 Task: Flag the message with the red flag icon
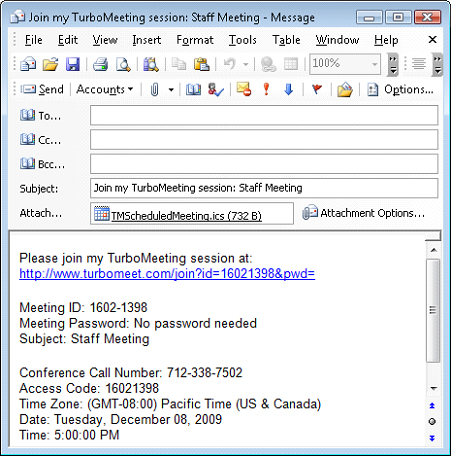(317, 89)
